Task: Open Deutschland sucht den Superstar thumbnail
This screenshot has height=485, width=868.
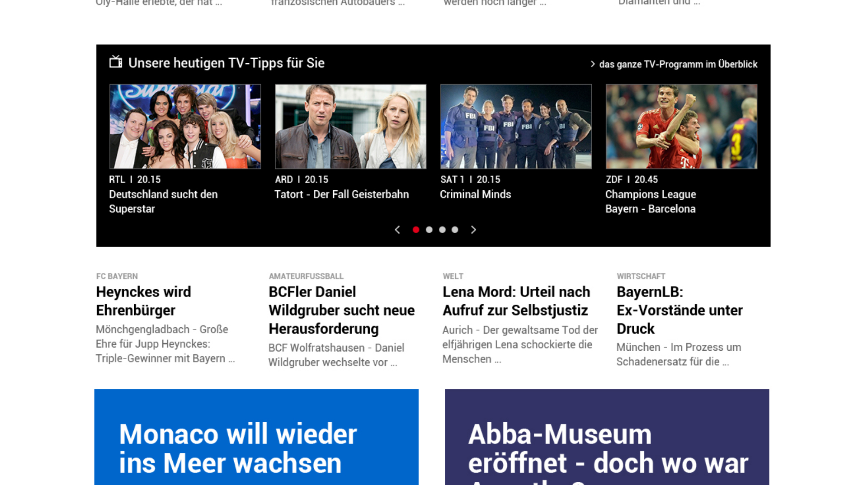Action: point(185,127)
